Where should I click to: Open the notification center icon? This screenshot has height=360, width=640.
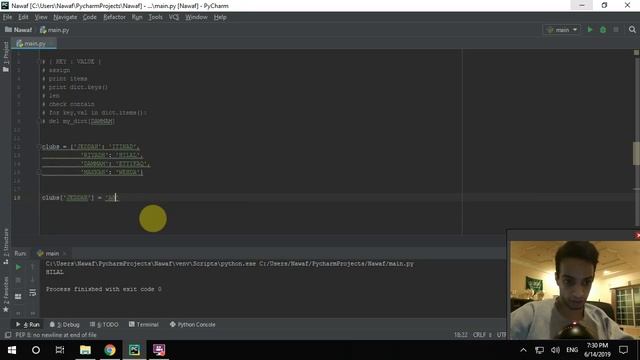[623, 350]
